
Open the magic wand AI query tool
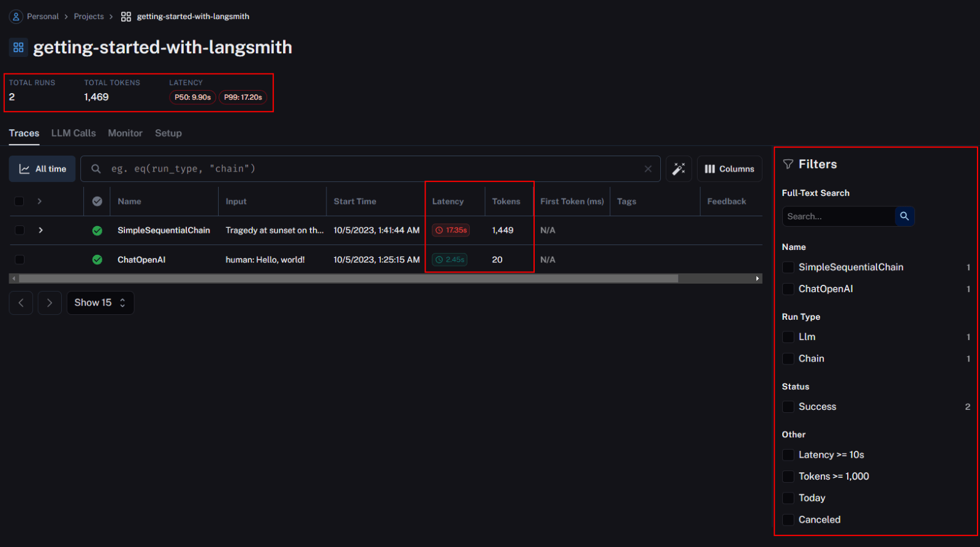pyautogui.click(x=679, y=169)
